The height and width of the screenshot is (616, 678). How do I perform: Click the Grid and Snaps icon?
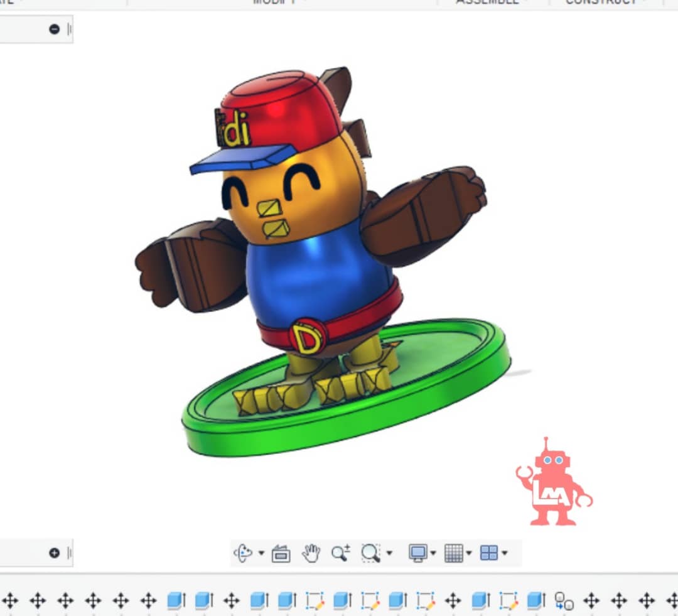click(x=454, y=553)
